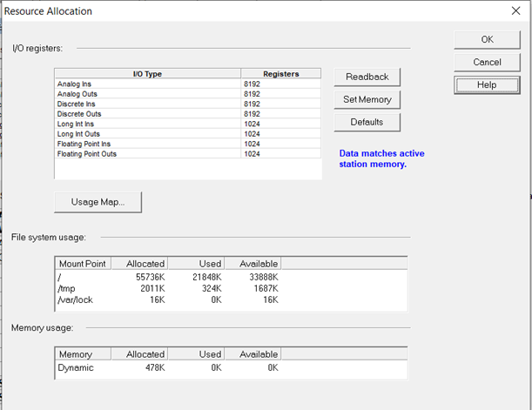Click the Analog Outs registers value 8192
Viewport: 532px width, 410px height.
pos(252,94)
